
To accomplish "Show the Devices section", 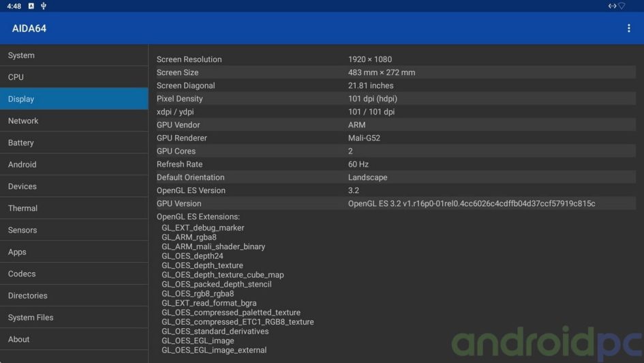I will 74,186.
